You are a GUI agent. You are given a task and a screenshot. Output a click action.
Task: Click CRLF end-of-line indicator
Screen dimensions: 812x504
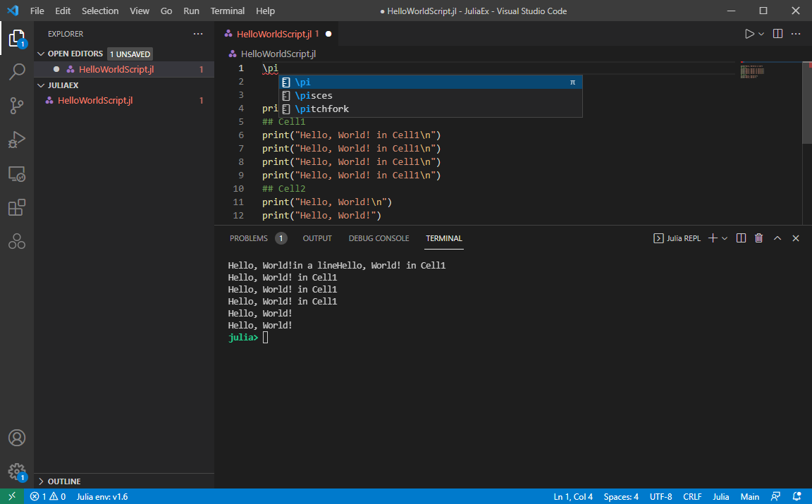[x=692, y=496]
